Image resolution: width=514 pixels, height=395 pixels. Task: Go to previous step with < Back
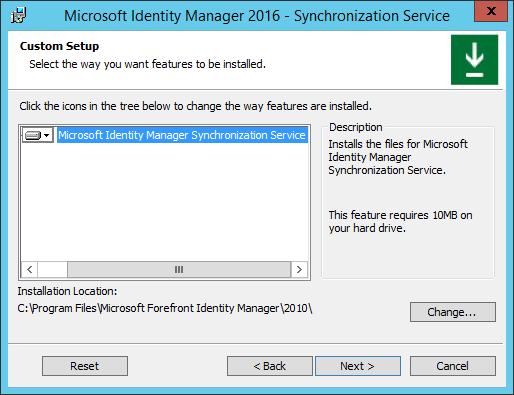[270, 366]
